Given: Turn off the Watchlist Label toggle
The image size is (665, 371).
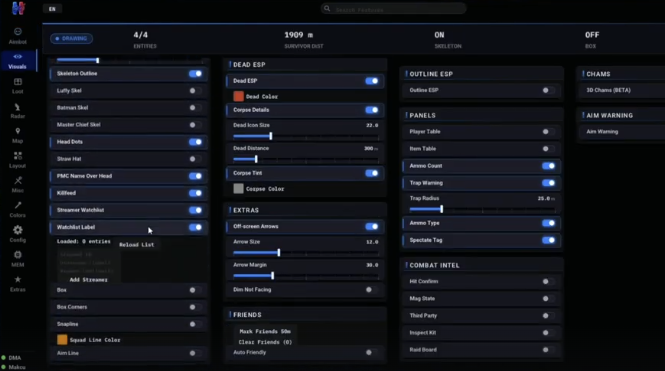Looking at the screenshot, I should pyautogui.click(x=196, y=227).
